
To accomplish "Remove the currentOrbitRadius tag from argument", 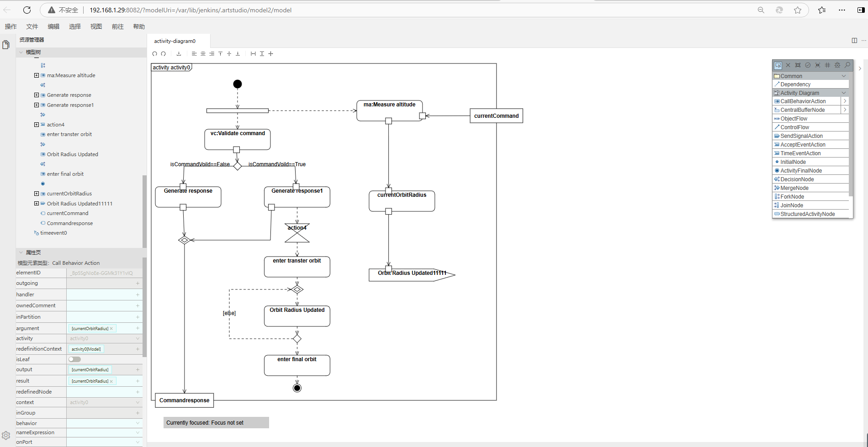I will [111, 329].
